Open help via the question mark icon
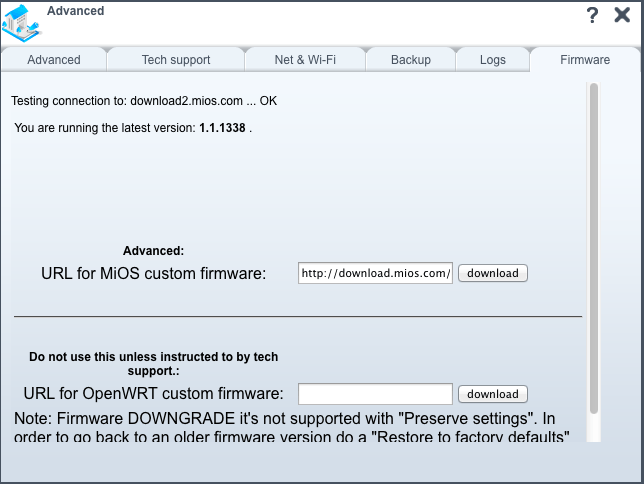 point(592,15)
